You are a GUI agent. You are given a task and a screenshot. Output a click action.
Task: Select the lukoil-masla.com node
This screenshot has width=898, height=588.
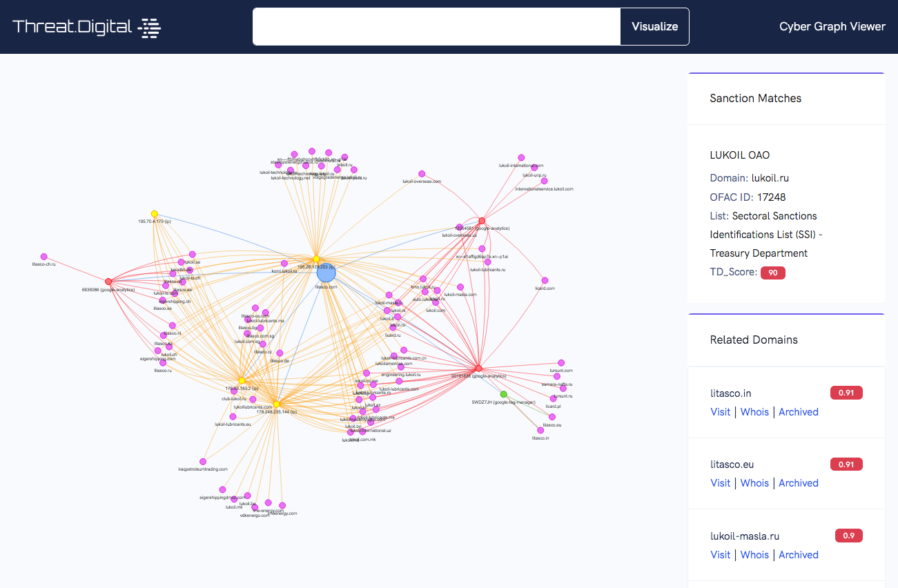pos(460,287)
